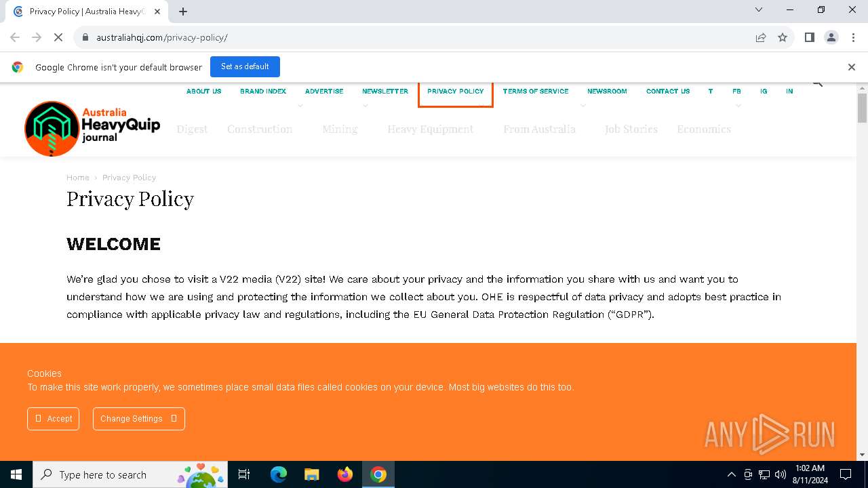This screenshot has height=488, width=868.
Task: View site information lock icon
Action: pyautogui.click(x=85, y=37)
